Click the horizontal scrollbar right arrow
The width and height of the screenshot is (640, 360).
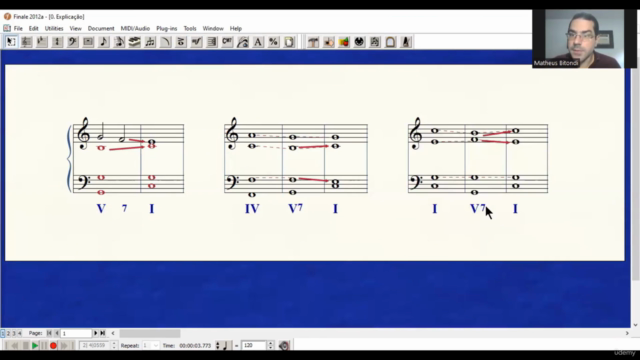click(x=627, y=333)
